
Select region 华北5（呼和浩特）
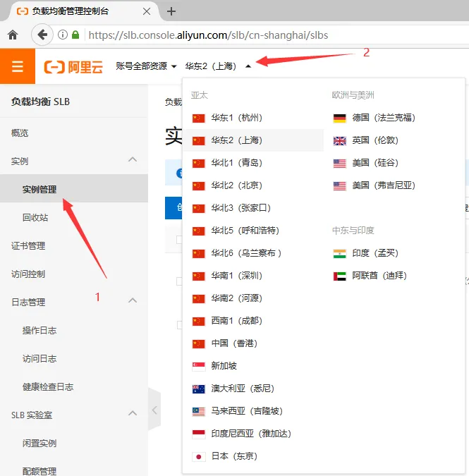253,231
